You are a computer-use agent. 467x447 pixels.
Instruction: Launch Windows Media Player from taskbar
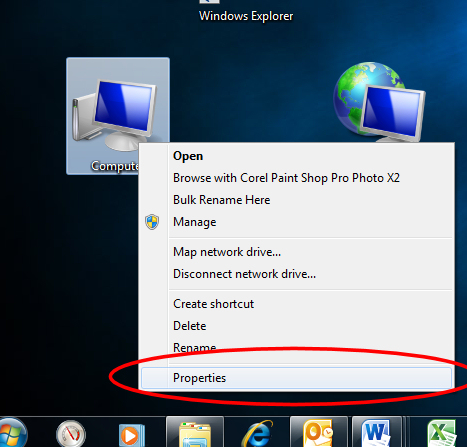[132, 435]
